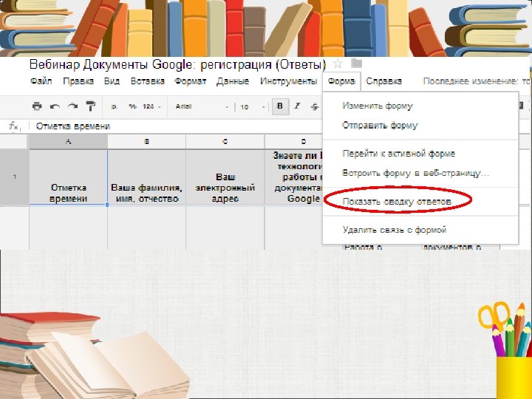Image resolution: width=532 pixels, height=399 pixels.
Task: Open the Формат menu
Action: (191, 81)
